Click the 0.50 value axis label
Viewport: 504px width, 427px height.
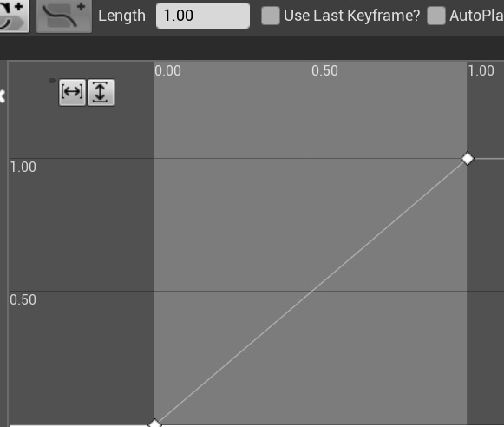[x=23, y=300]
